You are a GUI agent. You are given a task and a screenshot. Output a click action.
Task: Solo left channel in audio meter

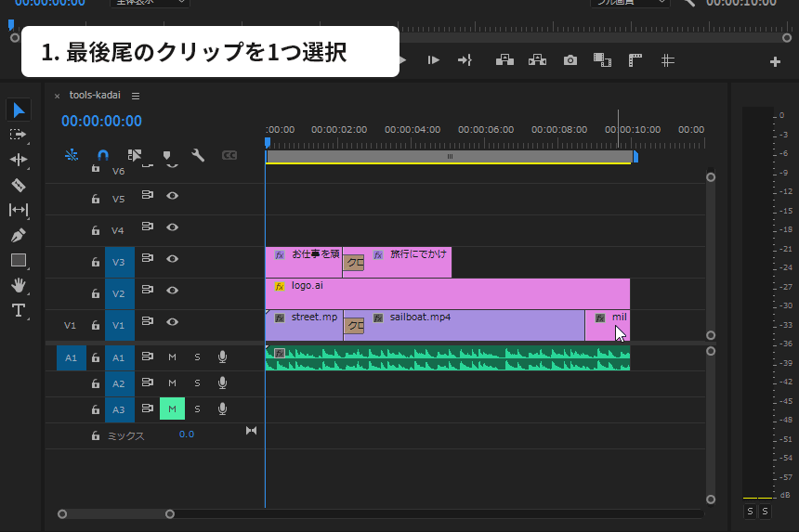[x=750, y=512]
